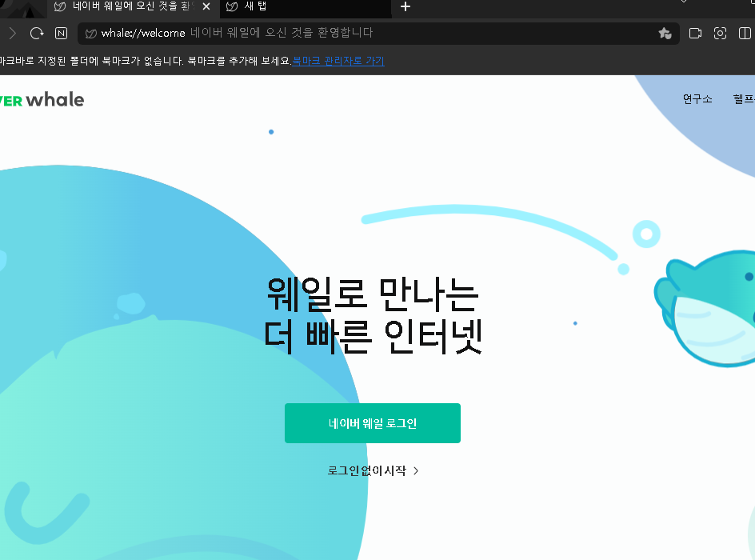Go forward with the forward arrow
Screen dimensions: 755x560
[13, 34]
